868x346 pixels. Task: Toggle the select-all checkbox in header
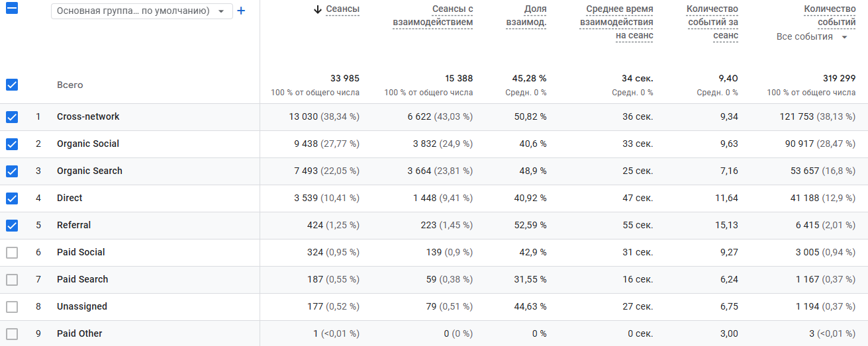(12, 9)
